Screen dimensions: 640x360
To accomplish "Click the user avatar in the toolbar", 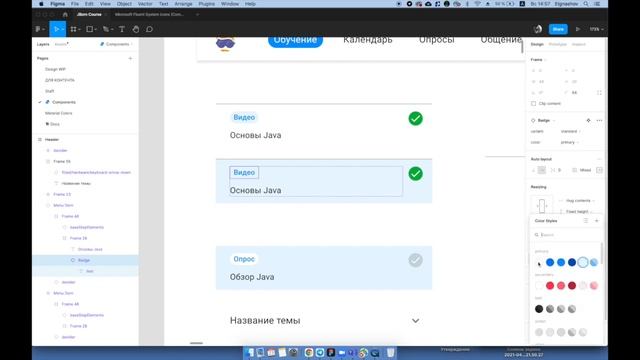I will (538, 29).
